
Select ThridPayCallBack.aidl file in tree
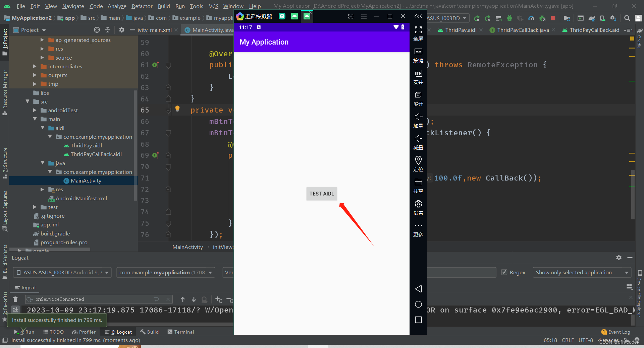(96, 154)
